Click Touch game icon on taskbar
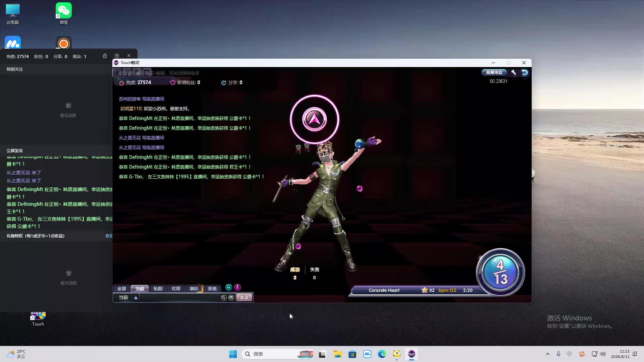 pyautogui.click(x=412, y=354)
